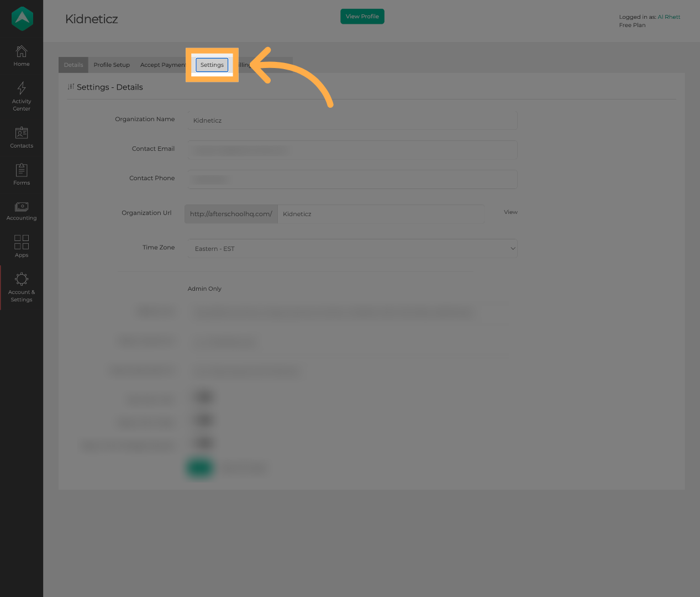Switch to the Details tab
This screenshot has height=597, width=700.
pos(73,65)
